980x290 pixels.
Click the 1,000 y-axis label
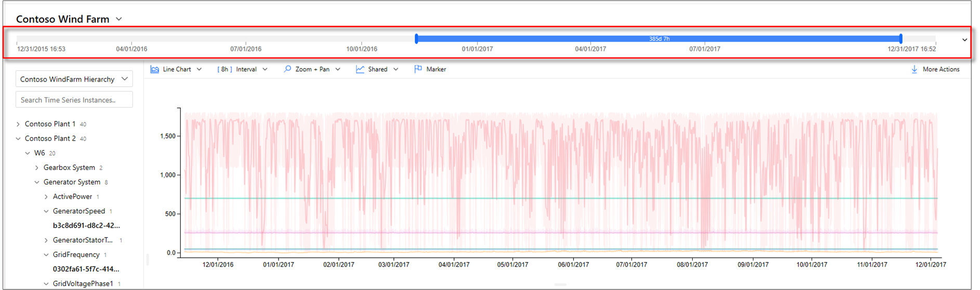pyautogui.click(x=168, y=175)
